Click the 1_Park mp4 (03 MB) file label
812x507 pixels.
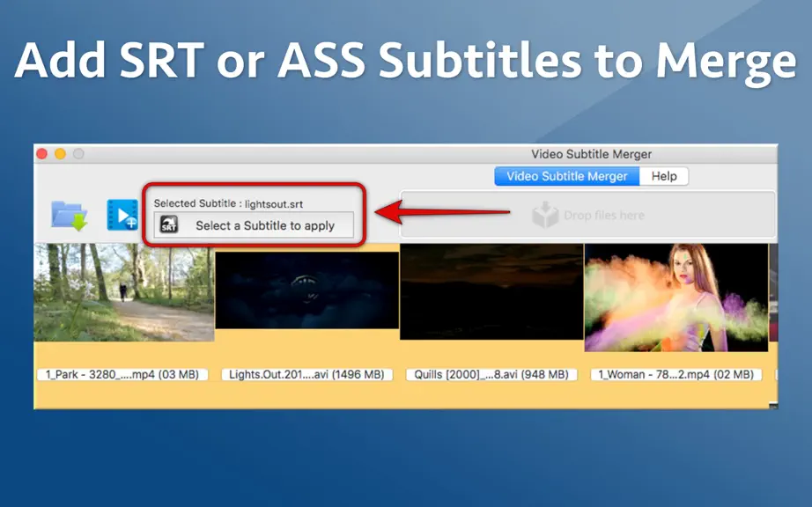pyautogui.click(x=122, y=375)
